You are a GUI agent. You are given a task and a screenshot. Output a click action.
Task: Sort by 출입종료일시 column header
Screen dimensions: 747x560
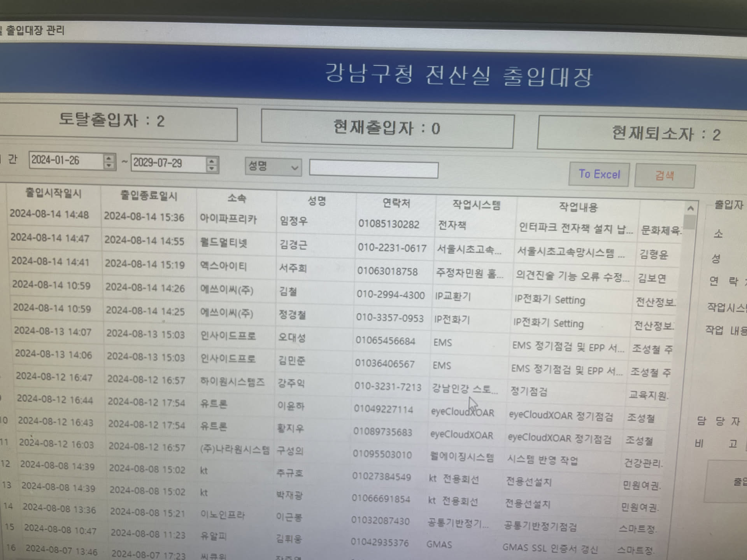149,196
